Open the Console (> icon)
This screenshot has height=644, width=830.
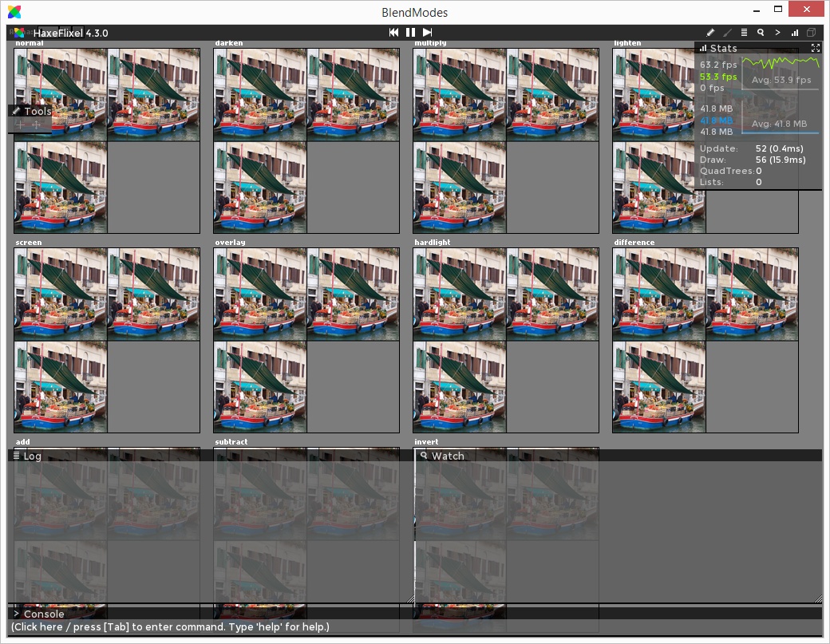click(x=777, y=33)
